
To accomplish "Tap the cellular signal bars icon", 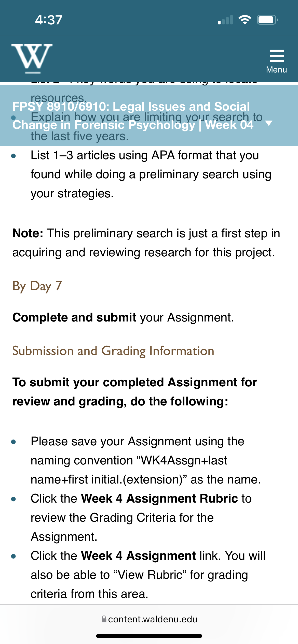I will pos(225,20).
